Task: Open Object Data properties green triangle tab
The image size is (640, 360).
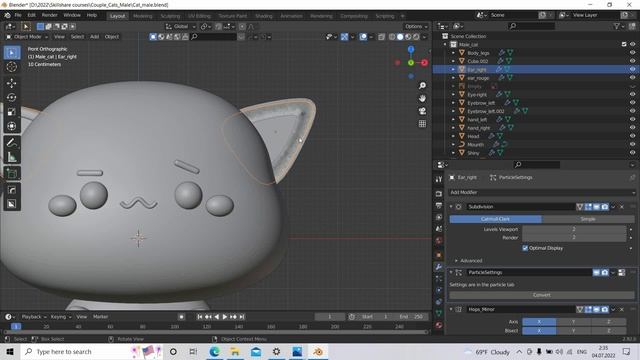Action: point(439,313)
